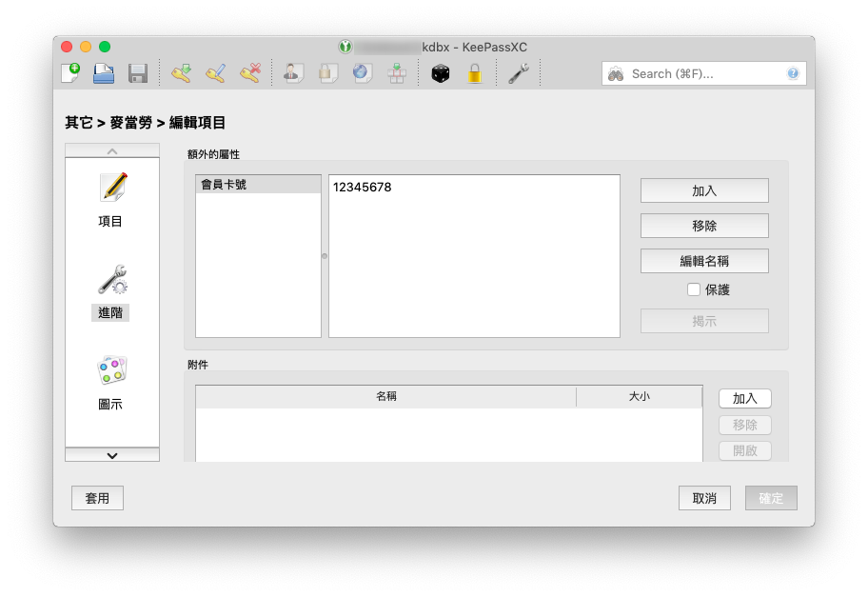Click the Search input field

pyautogui.click(x=703, y=73)
